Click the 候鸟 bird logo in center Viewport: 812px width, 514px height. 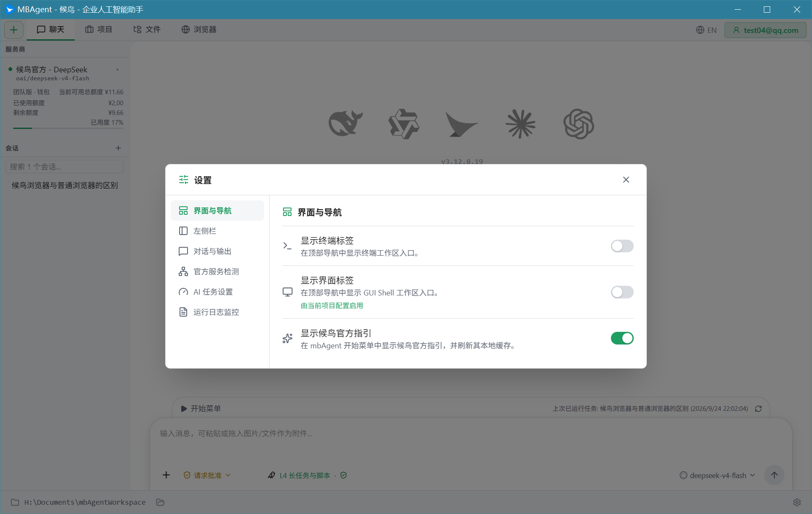pos(461,124)
